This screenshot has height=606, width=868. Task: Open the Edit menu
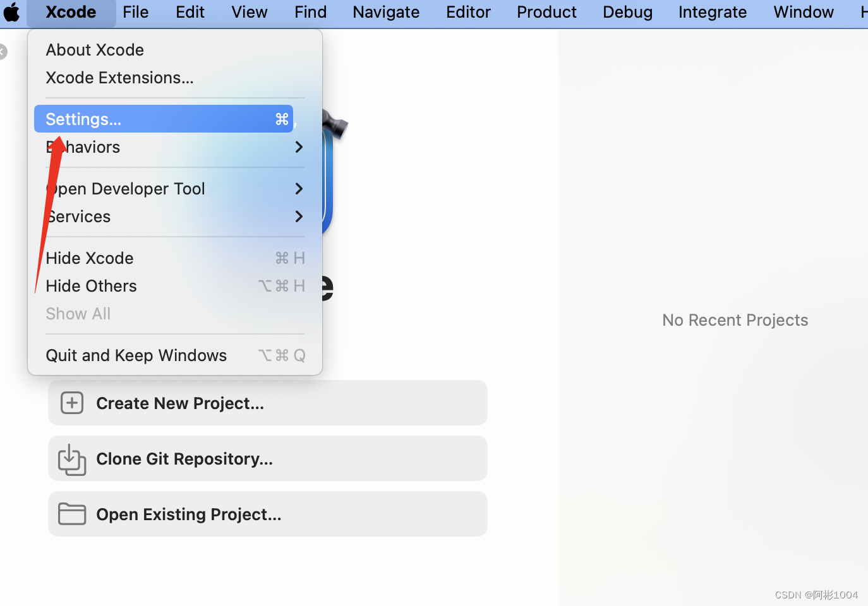pyautogui.click(x=190, y=12)
